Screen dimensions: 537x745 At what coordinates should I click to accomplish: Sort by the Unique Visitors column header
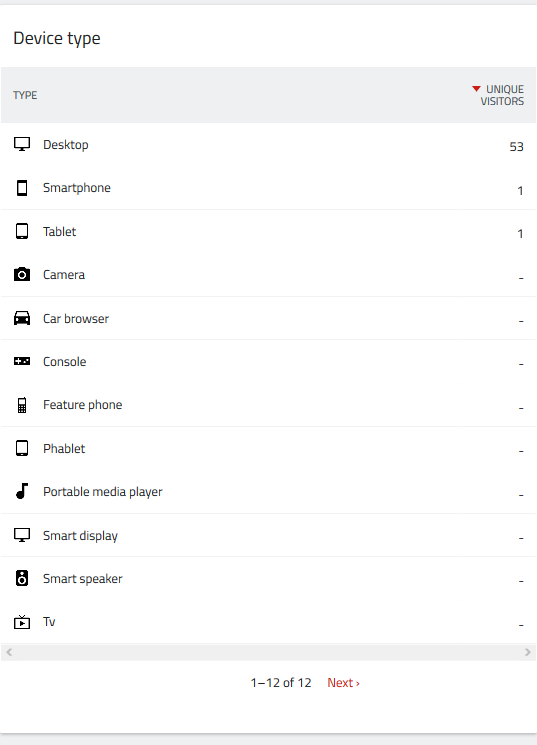[x=502, y=95]
